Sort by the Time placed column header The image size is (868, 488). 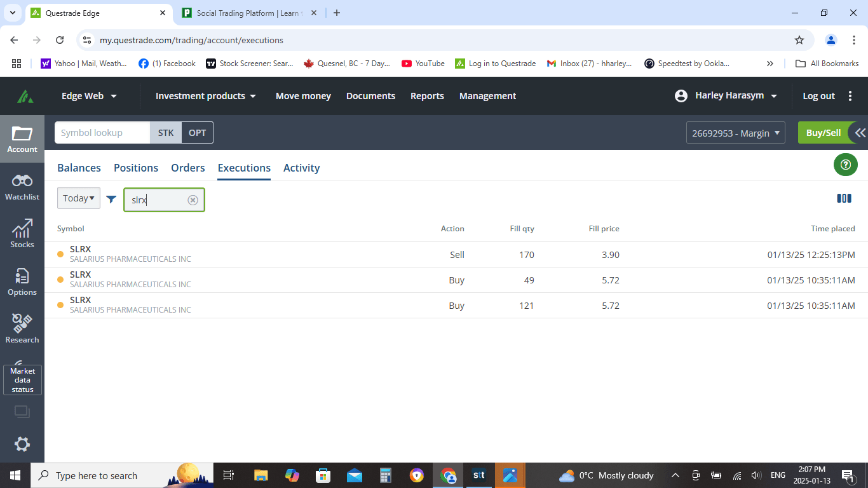[832, 229]
